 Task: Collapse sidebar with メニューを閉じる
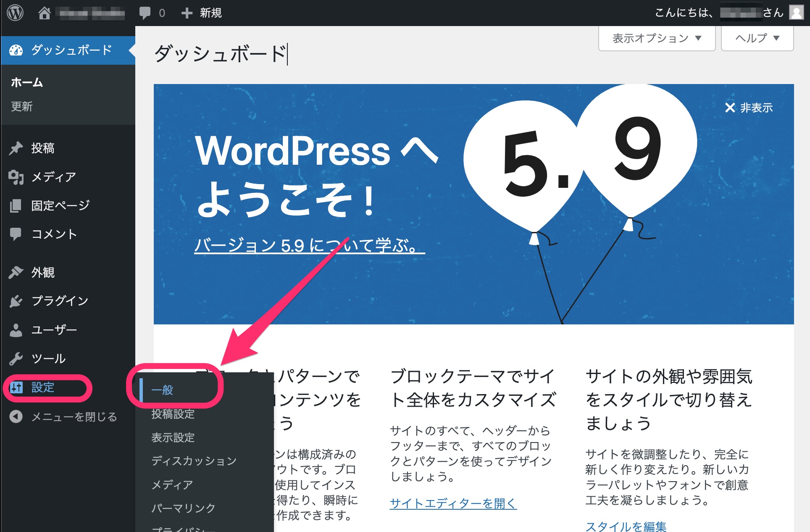tap(74, 416)
